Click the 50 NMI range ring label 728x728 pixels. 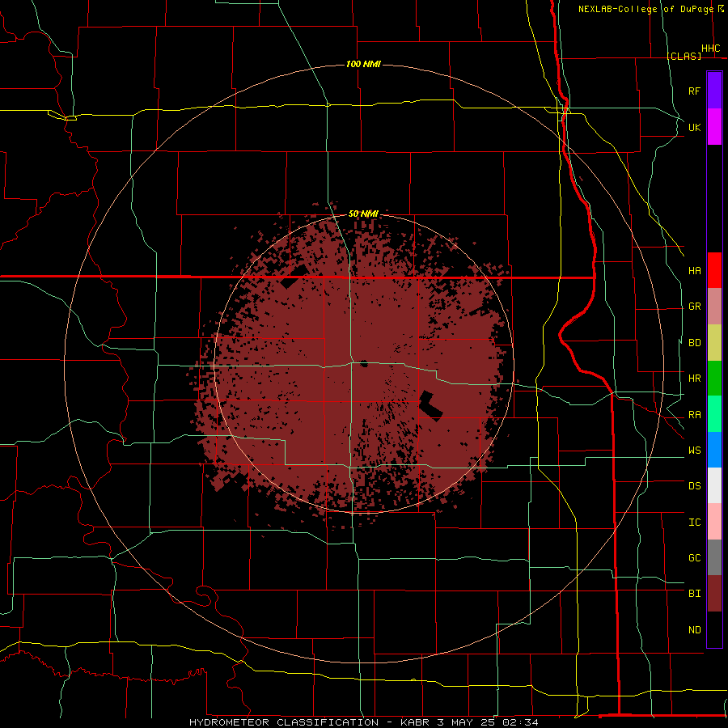[363, 214]
